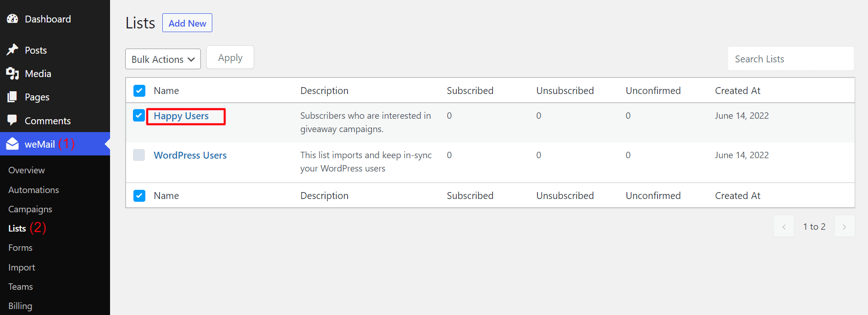This screenshot has width=868, height=315.
Task: Click the Unsubscribed column header at top
Action: tap(565, 91)
